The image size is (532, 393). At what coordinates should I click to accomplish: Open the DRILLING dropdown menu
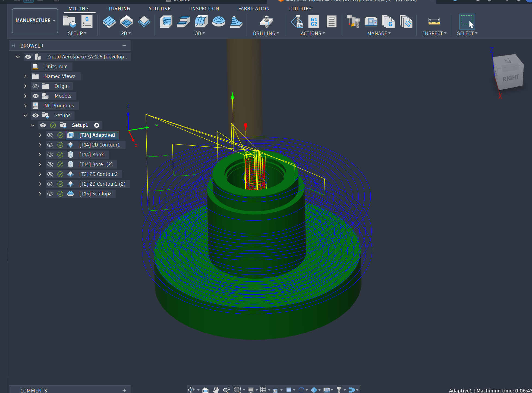(266, 33)
